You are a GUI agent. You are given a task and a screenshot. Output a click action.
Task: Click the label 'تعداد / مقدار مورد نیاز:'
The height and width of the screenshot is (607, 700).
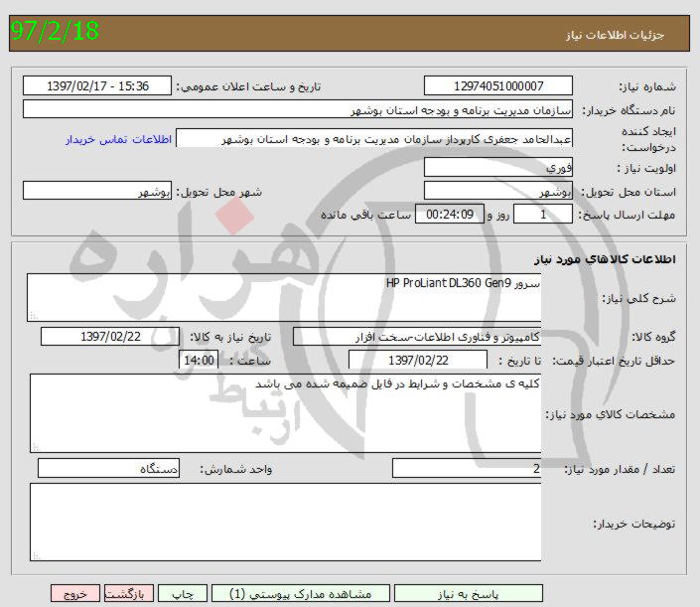point(620,470)
